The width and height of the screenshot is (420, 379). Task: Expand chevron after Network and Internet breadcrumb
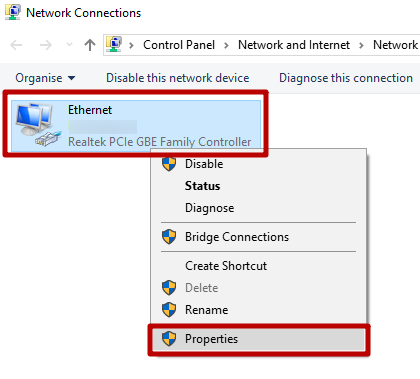point(361,45)
